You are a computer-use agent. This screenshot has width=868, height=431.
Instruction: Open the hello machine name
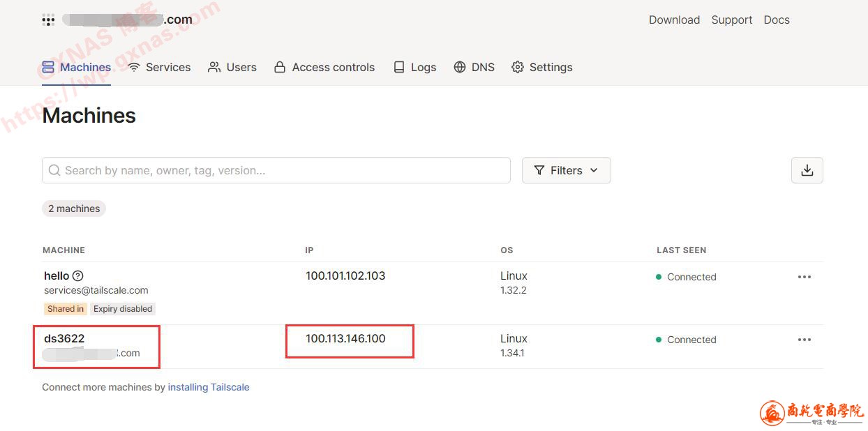(x=57, y=275)
